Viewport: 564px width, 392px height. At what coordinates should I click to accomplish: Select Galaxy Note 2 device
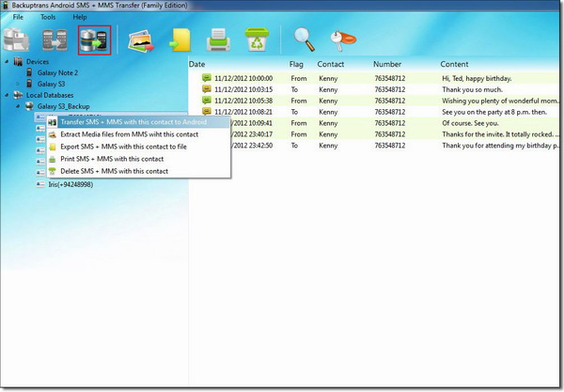point(57,72)
